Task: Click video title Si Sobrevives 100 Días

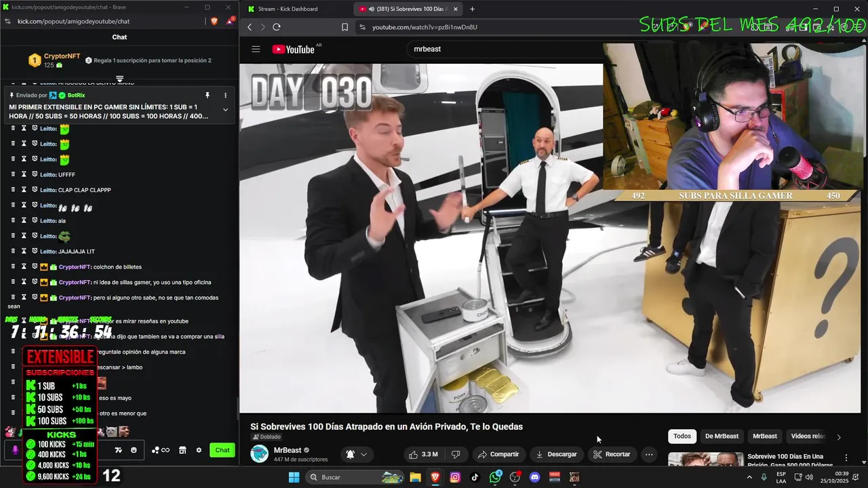Action: tap(387, 426)
